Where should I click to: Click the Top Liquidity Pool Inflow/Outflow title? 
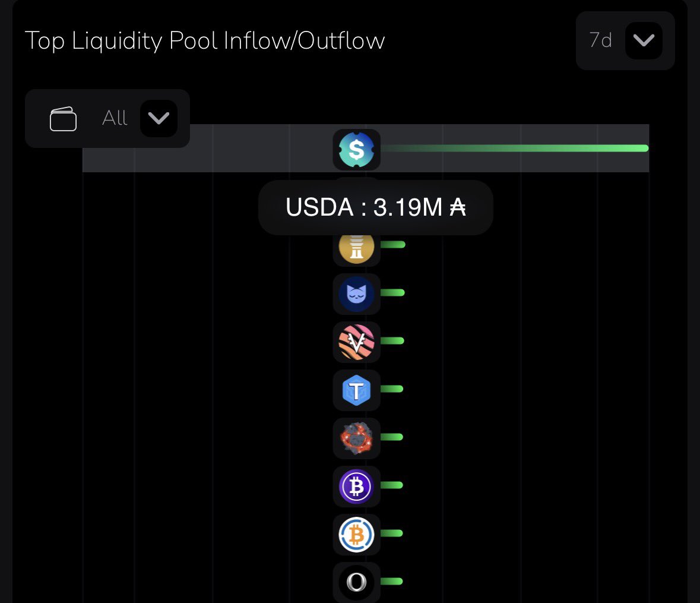[x=205, y=40]
